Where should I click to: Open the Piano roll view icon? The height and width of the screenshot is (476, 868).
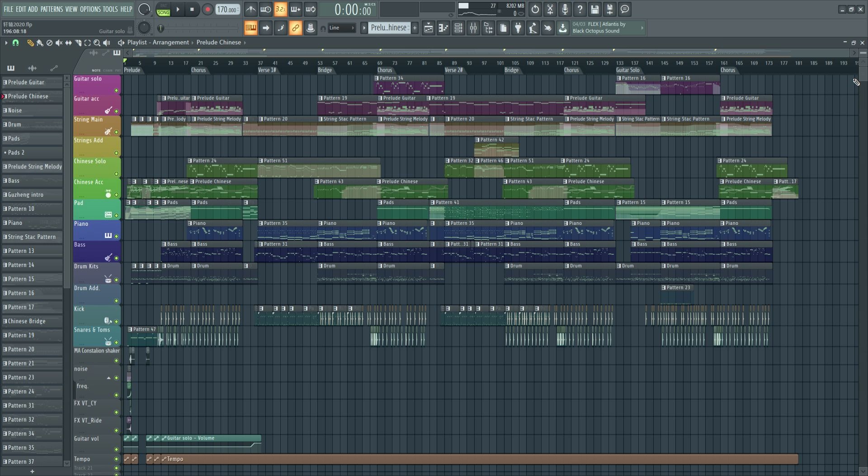point(443,28)
